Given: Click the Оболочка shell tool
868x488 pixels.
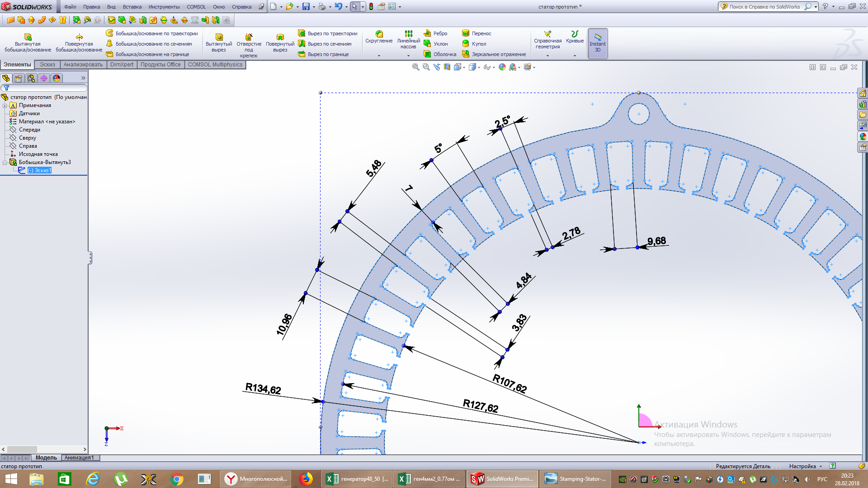Looking at the screenshot, I should coord(440,54).
